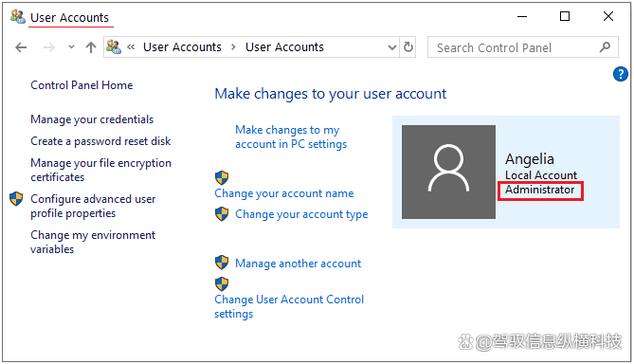Open the recent locations dropdown arrow
Screen dimensions: 634x364
click(x=71, y=47)
